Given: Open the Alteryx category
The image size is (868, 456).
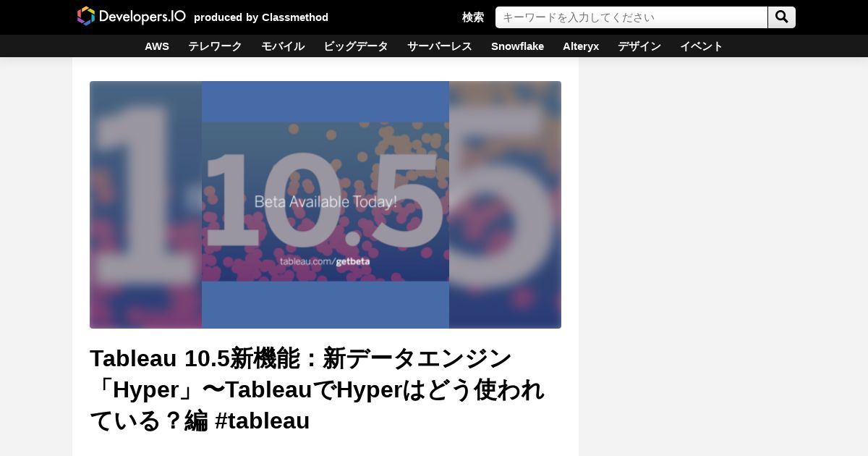Looking at the screenshot, I should click(581, 46).
